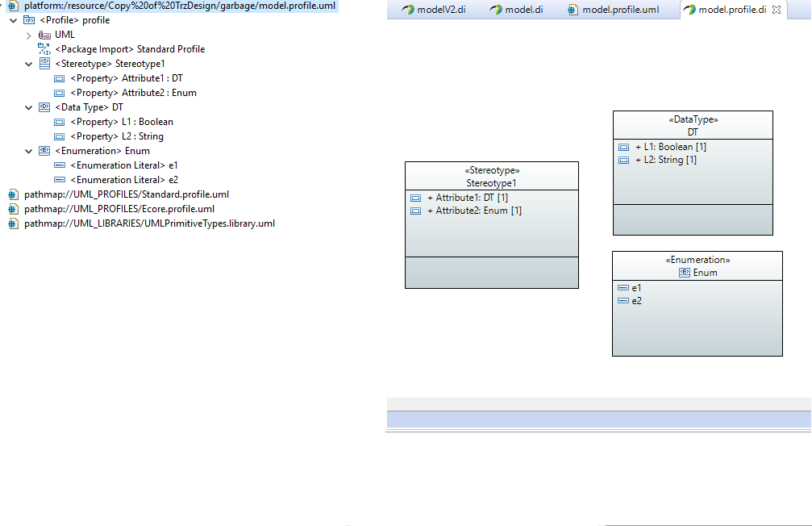Click L2 property icon in the DT diagram box
The width and height of the screenshot is (812, 526).
[x=623, y=160]
